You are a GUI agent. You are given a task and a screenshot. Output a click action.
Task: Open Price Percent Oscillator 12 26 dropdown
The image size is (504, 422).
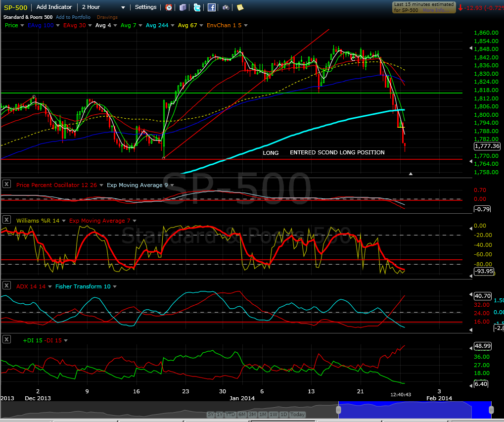(101, 185)
